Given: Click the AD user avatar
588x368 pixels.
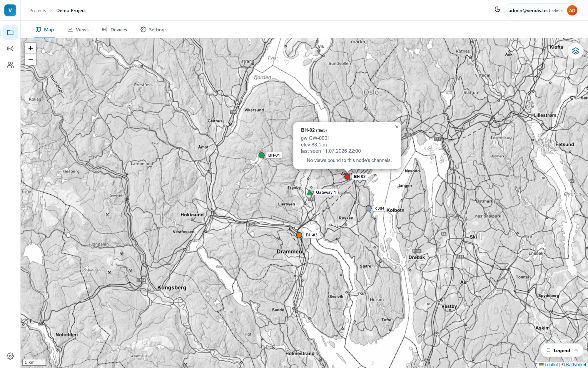Looking at the screenshot, I should 572,11.
